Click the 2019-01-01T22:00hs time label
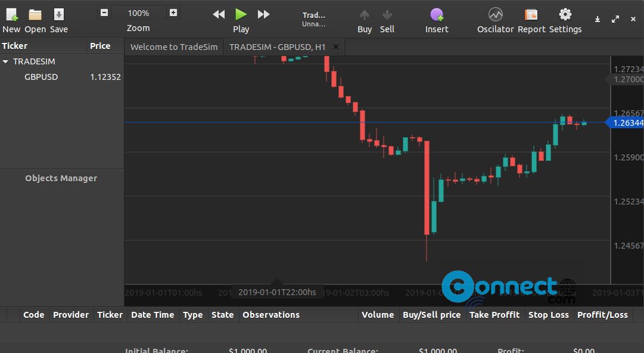The image size is (644, 353). (277, 292)
